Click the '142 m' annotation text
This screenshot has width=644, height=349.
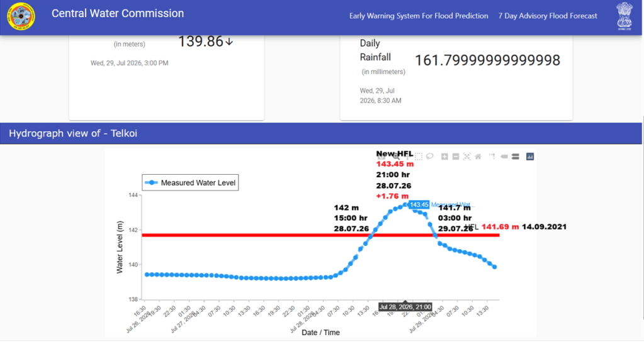[346, 208]
